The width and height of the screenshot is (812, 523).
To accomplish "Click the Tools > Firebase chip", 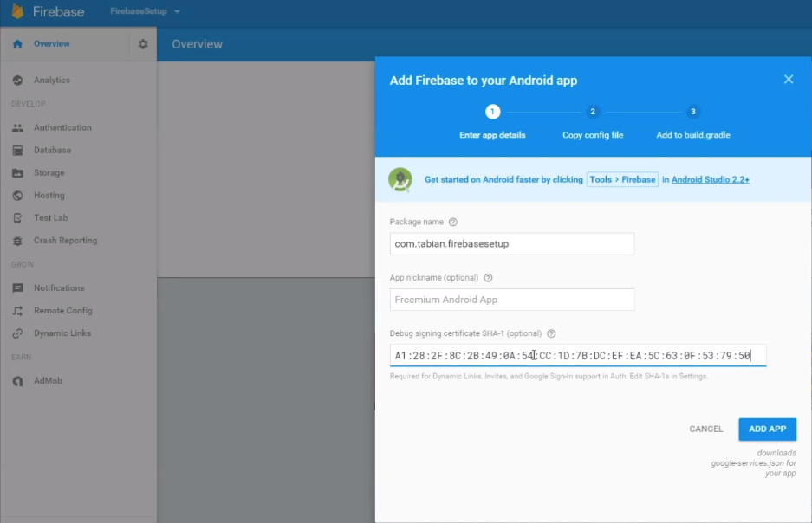I will [x=622, y=179].
